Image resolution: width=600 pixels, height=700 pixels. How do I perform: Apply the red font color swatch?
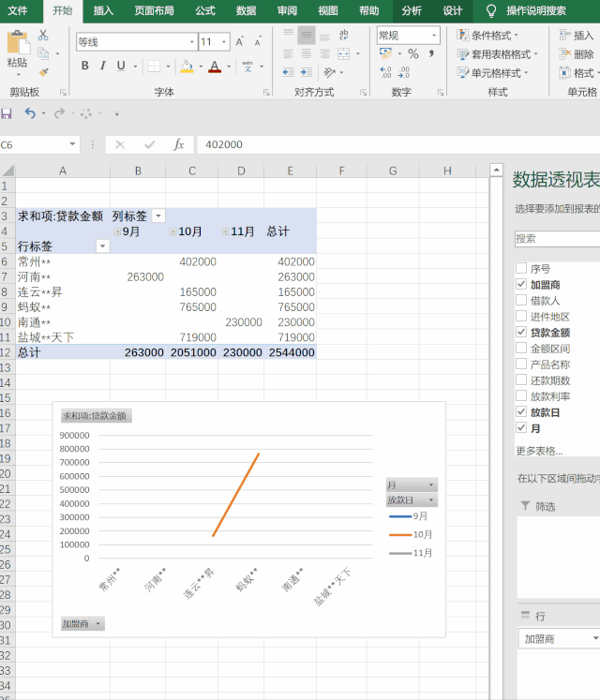215,67
